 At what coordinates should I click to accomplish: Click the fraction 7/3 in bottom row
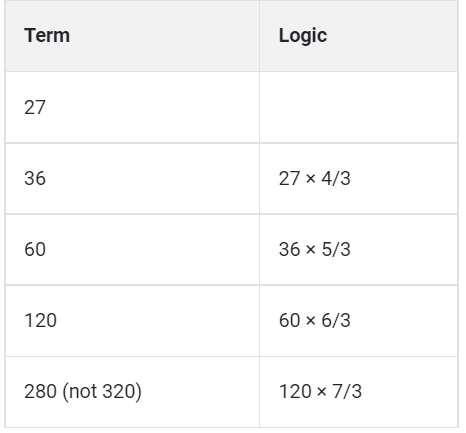(x=347, y=391)
